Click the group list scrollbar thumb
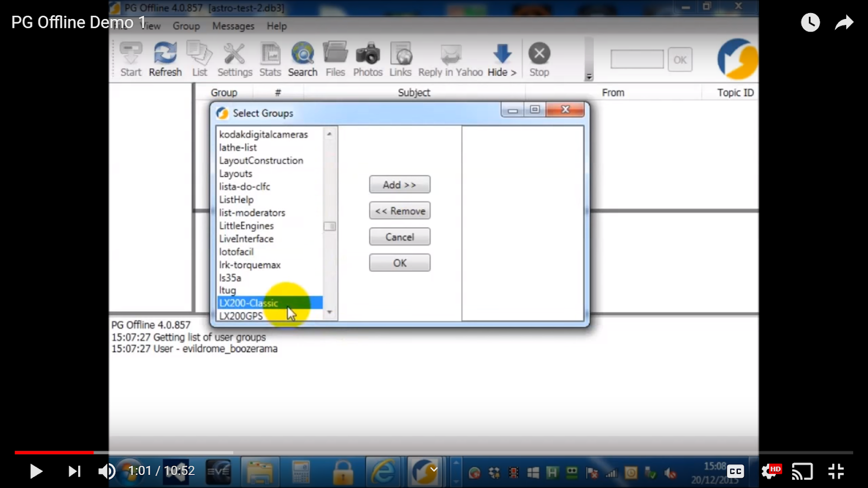 tap(329, 226)
